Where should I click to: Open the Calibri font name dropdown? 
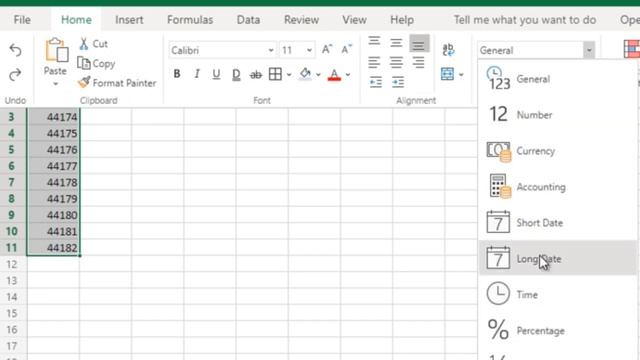pos(271,50)
